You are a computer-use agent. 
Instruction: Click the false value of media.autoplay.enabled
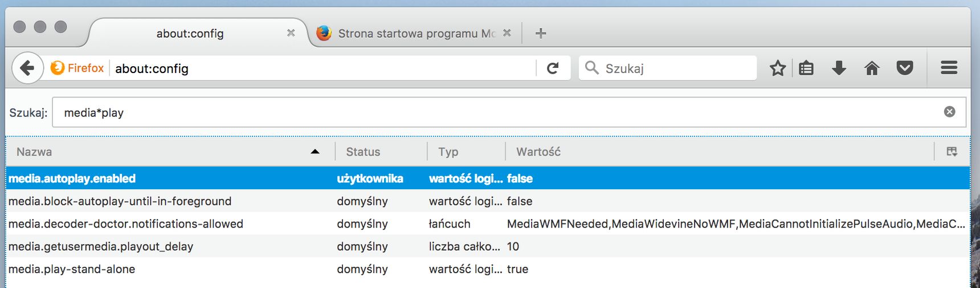(x=520, y=179)
